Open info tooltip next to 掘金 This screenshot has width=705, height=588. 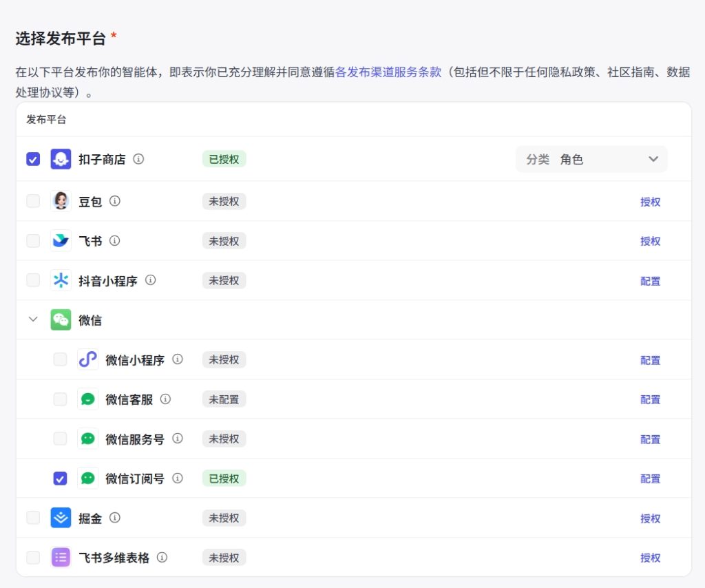click(115, 517)
